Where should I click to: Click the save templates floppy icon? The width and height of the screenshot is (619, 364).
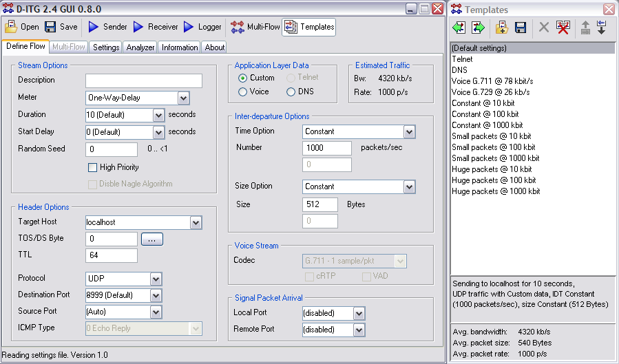tap(521, 28)
